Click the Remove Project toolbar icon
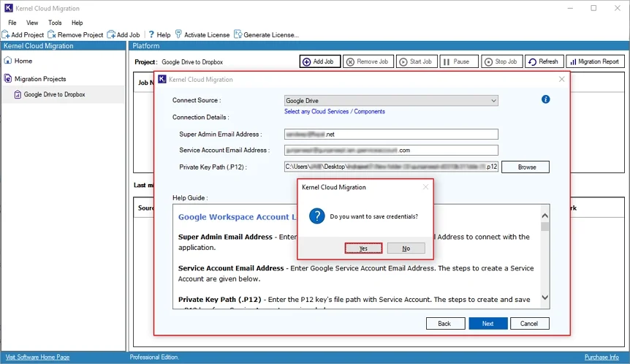Viewport: 630px width, 364px height. 52,34
